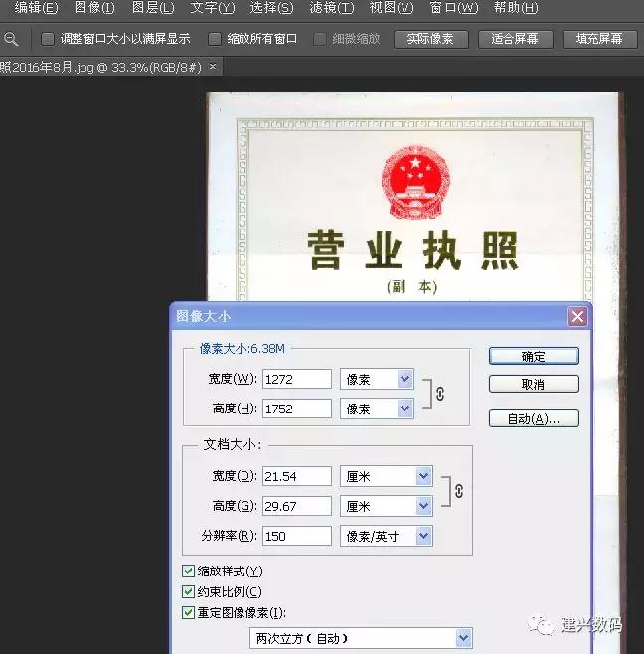Close the 照2016年8月.jpg document tab

213,66
